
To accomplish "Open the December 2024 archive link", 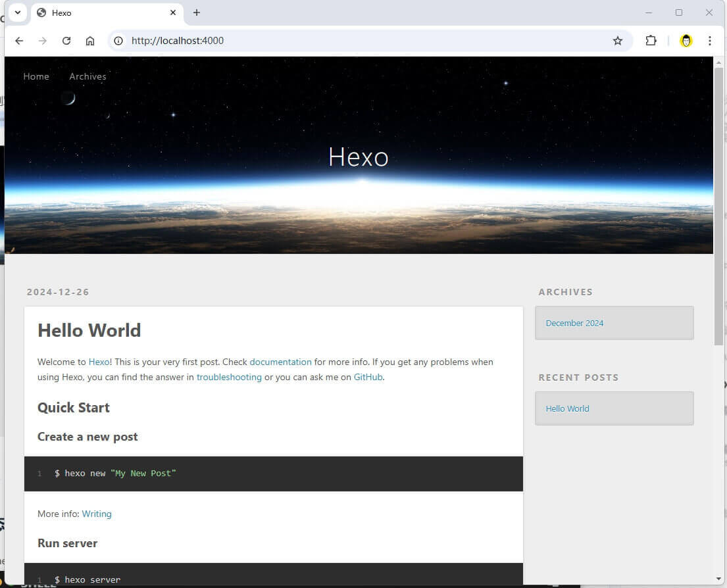I will (x=574, y=323).
